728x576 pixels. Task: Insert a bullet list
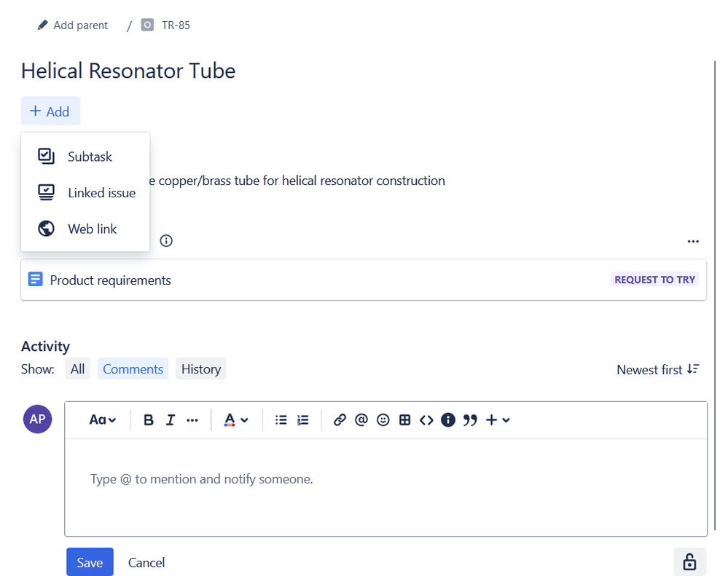click(x=281, y=419)
